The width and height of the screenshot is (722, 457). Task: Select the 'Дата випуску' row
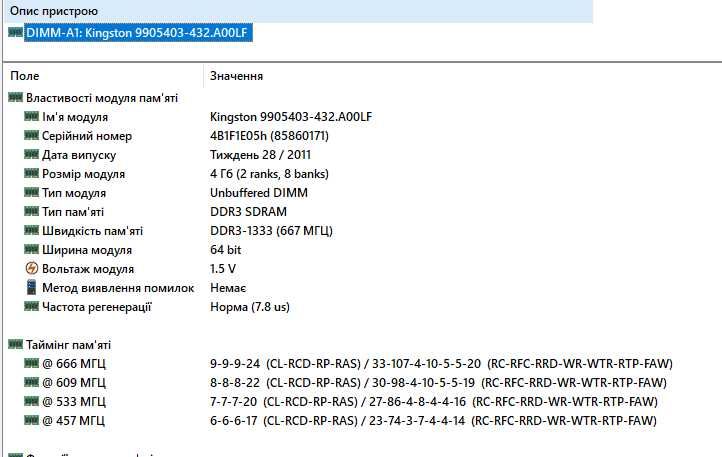pyautogui.click(x=79, y=155)
